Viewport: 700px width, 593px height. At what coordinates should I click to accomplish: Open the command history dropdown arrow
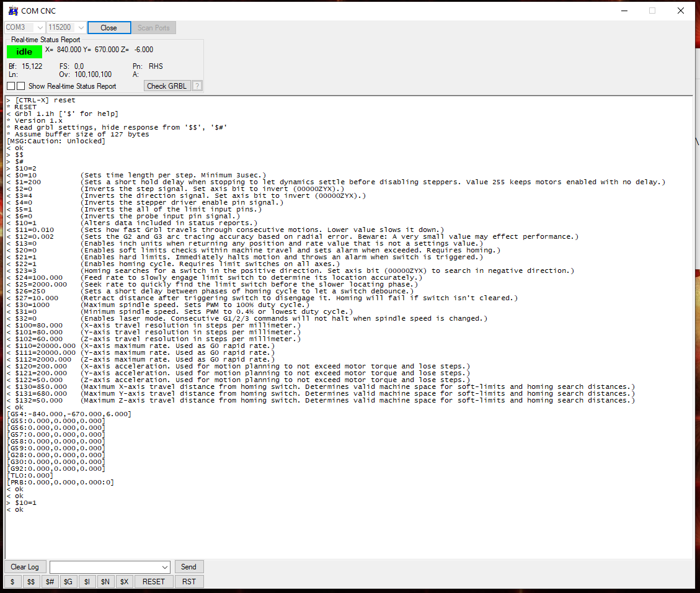click(164, 567)
